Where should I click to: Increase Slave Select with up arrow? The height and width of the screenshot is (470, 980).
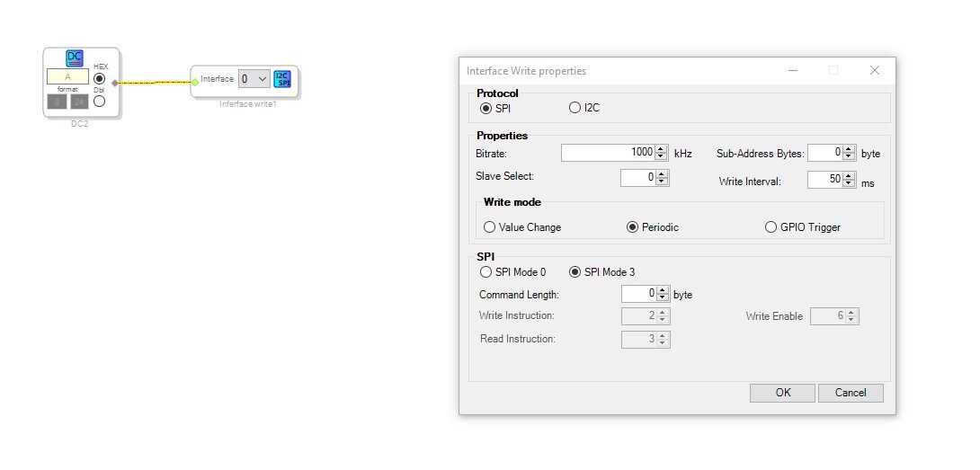pyautogui.click(x=662, y=174)
